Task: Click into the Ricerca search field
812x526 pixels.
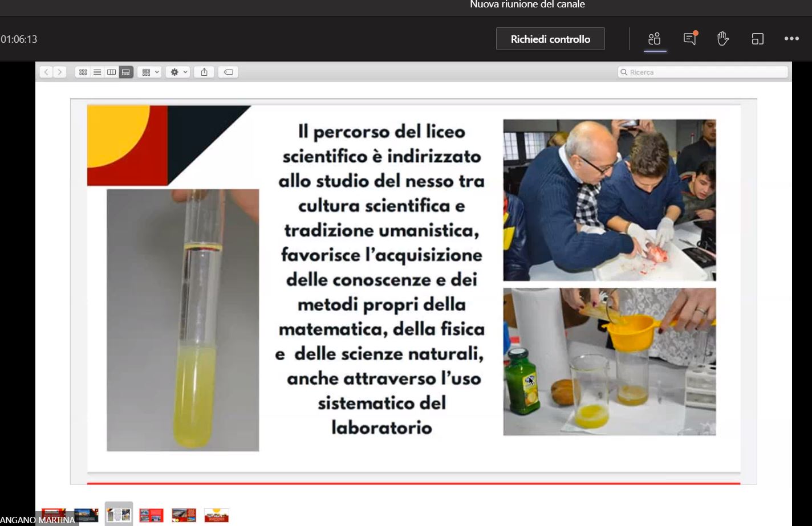Action: tap(703, 72)
